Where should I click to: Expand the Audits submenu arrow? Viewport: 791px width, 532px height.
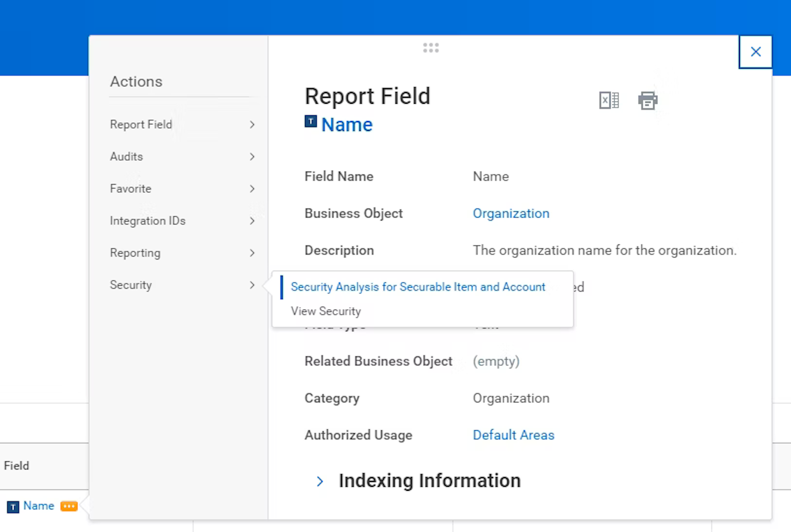point(252,156)
